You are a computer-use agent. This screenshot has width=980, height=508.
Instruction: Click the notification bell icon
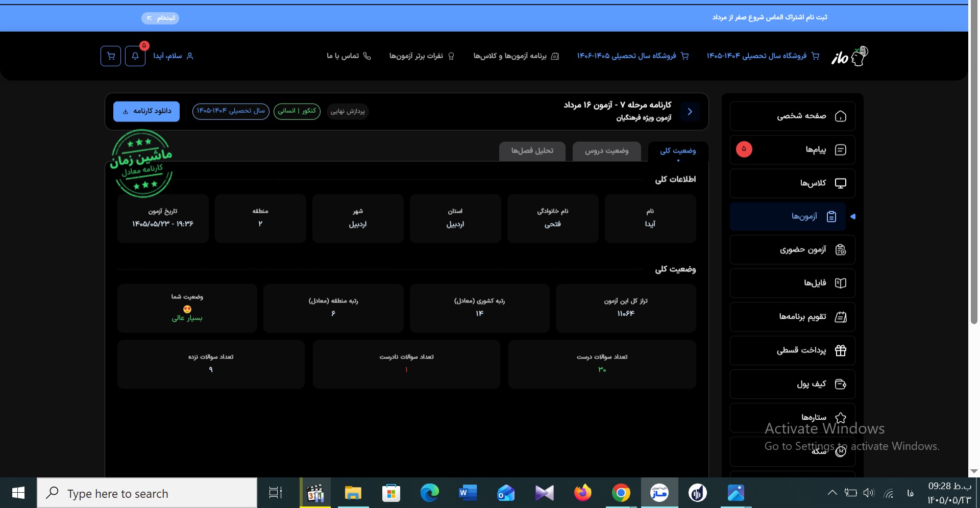[135, 56]
